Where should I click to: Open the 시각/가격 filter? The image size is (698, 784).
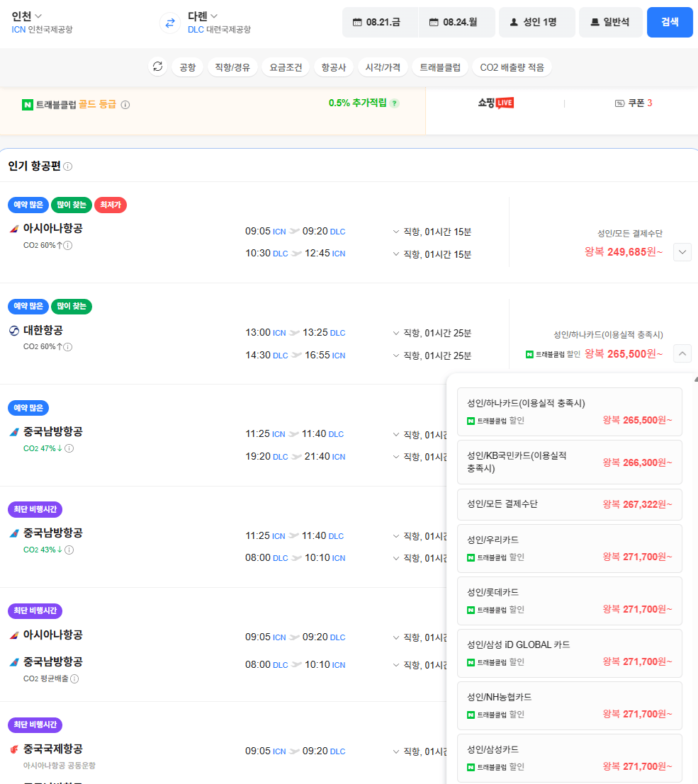(x=383, y=67)
